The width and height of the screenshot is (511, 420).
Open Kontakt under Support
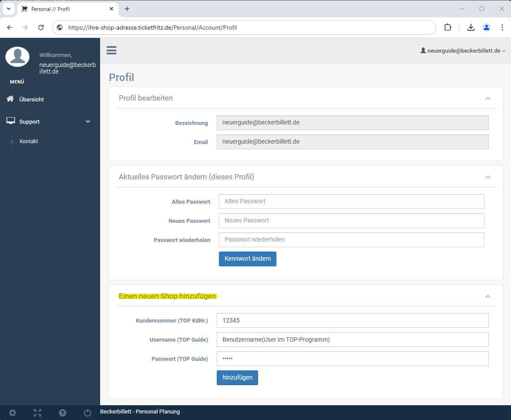[29, 141]
